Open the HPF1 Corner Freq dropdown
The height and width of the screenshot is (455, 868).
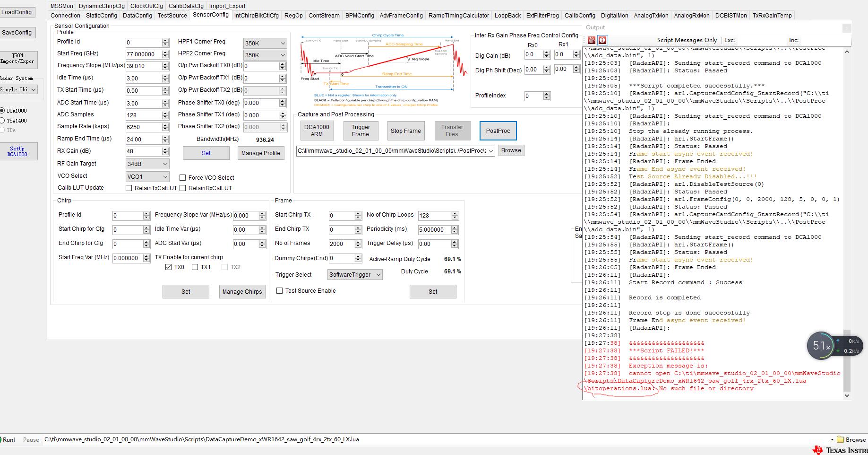tap(265, 43)
